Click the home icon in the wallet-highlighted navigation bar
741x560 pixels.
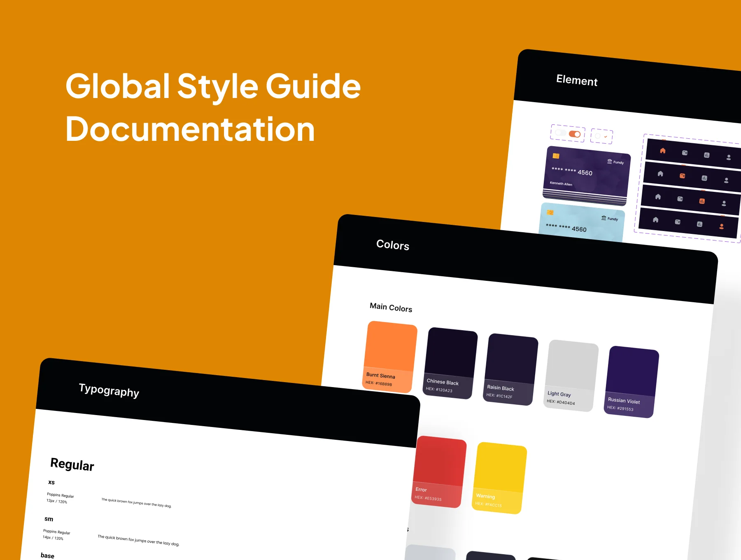[x=660, y=174]
